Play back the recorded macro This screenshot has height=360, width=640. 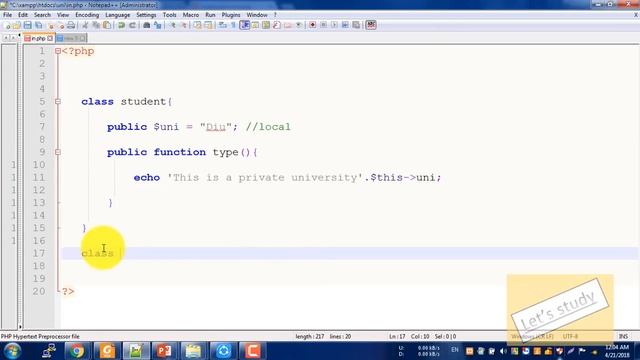click(x=334, y=25)
